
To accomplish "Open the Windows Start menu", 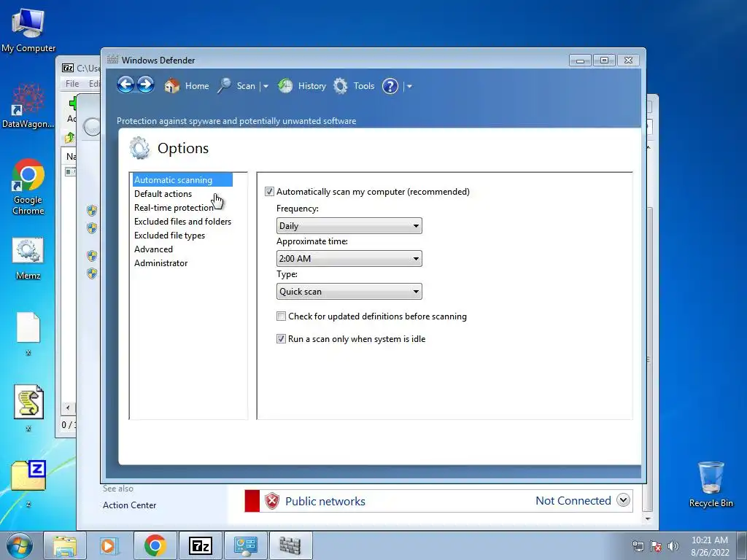I will (x=19, y=545).
